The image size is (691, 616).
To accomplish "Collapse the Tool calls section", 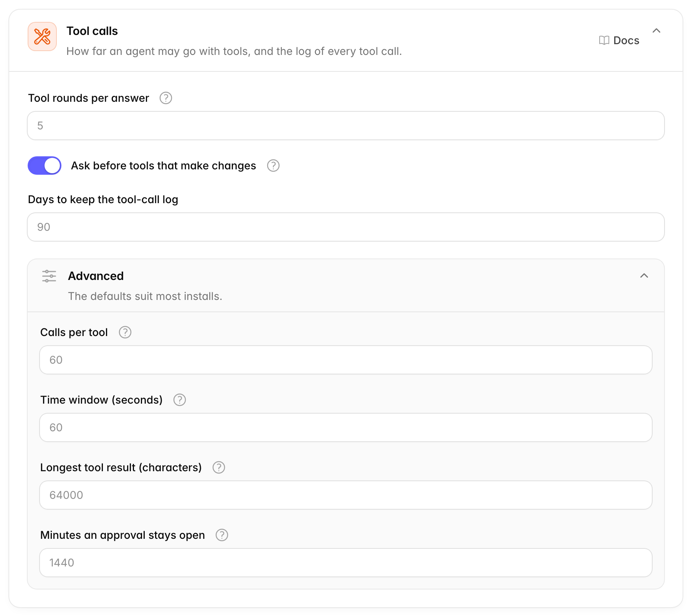I will click(x=656, y=31).
